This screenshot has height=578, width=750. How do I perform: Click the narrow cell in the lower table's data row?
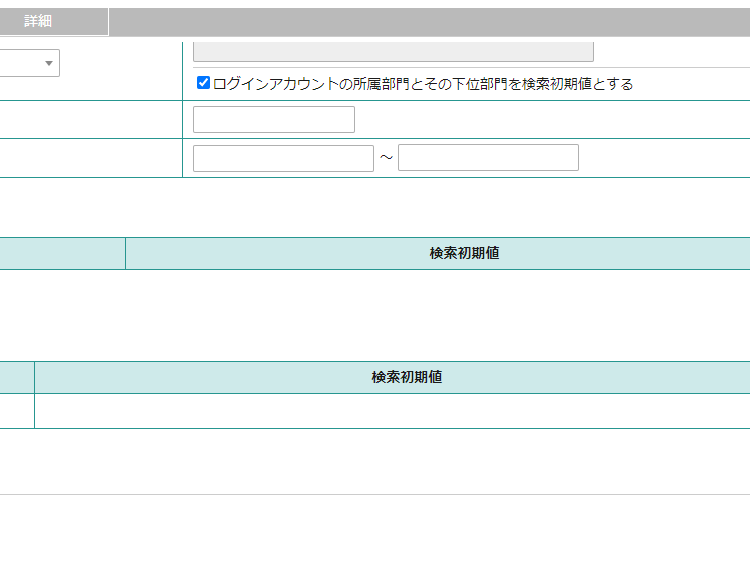pyautogui.click(x=16, y=411)
